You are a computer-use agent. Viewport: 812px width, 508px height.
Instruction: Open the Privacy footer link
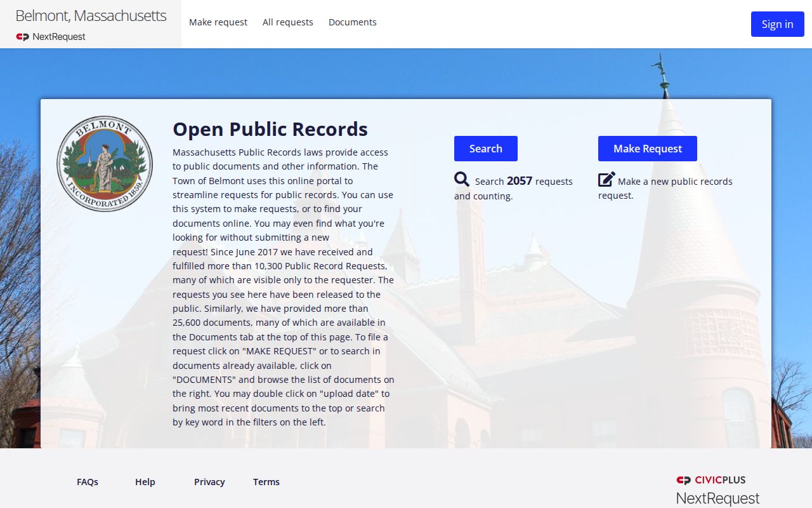[x=209, y=482]
